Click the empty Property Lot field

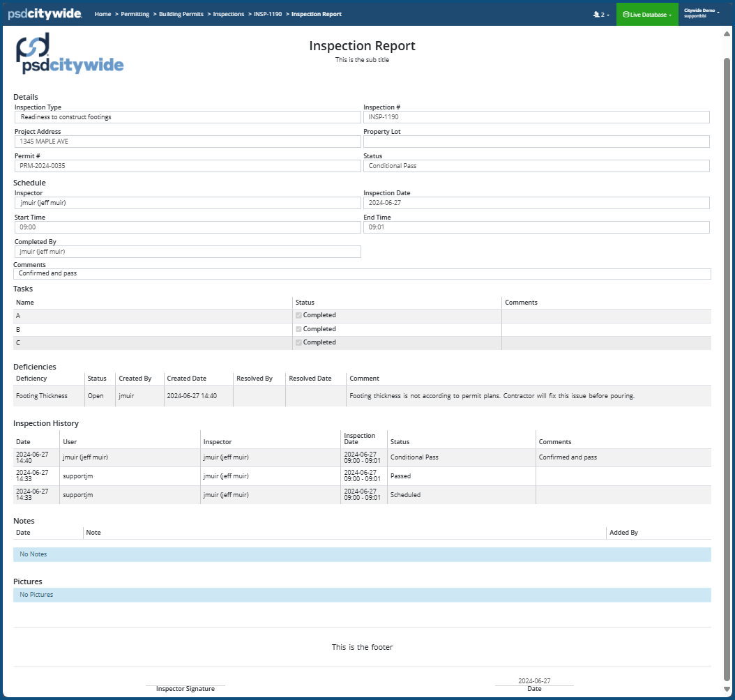(536, 142)
